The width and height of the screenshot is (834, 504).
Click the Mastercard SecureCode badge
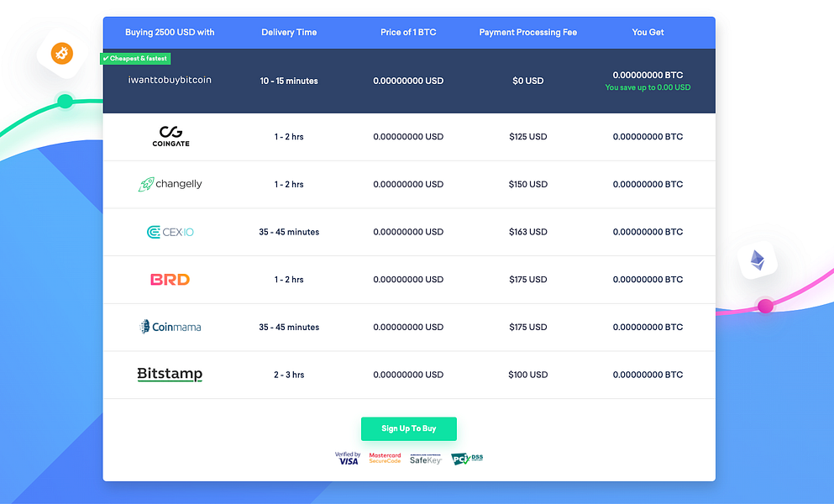[386, 459]
